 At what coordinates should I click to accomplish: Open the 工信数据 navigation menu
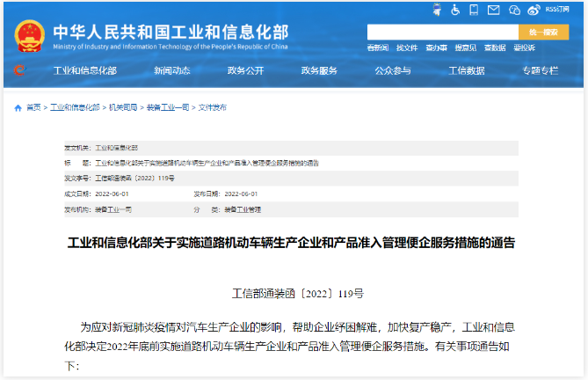[x=467, y=70]
